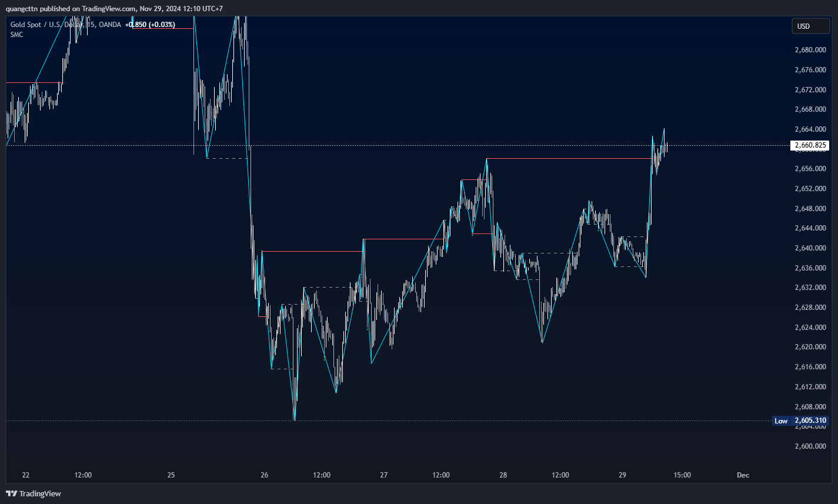Click the 2,600.000 price axis label

(x=810, y=446)
